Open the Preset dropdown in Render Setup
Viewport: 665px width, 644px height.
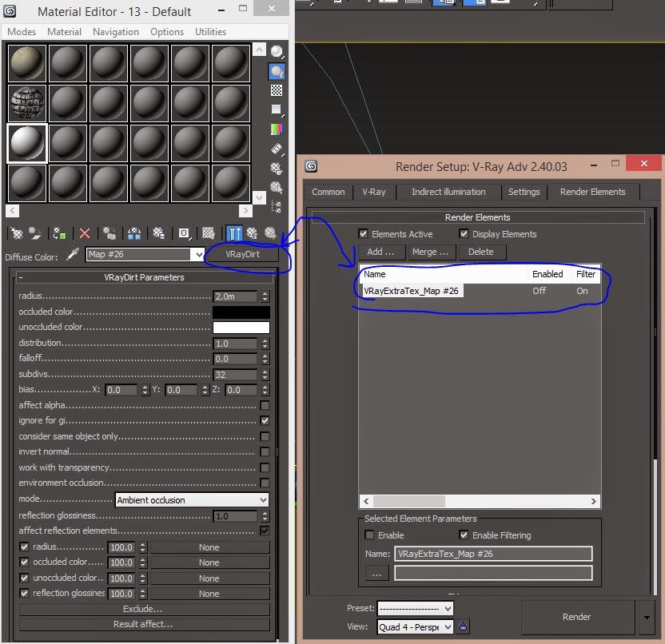click(x=416, y=608)
